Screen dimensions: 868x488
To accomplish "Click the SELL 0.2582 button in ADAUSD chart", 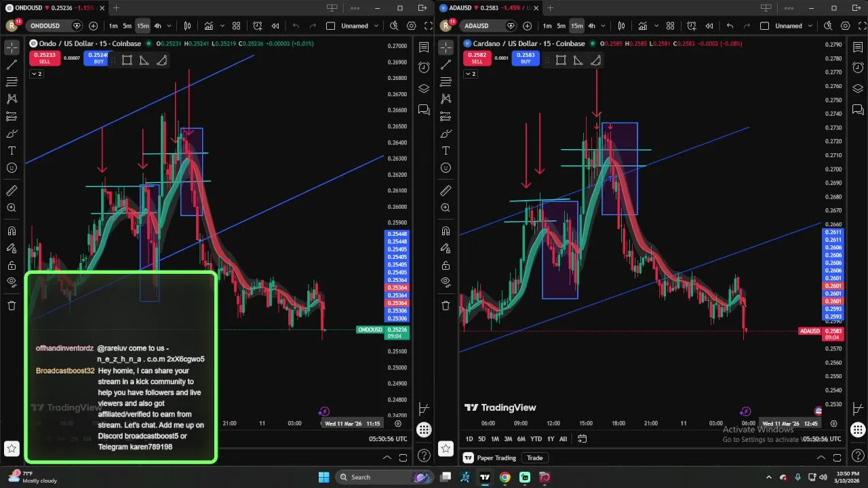I will 477,58.
